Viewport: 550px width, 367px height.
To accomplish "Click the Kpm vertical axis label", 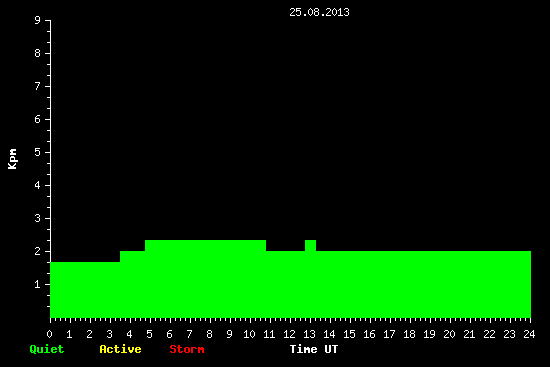I will tap(13, 159).
